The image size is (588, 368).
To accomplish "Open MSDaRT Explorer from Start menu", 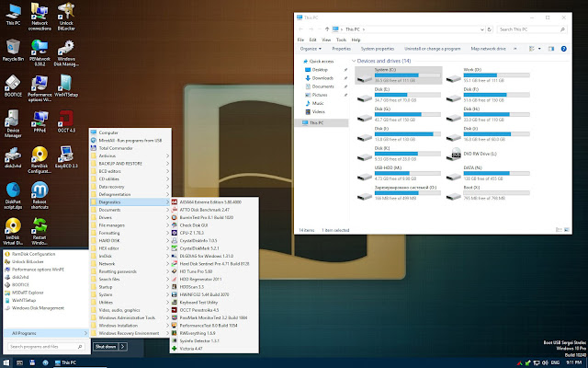I will click(28, 293).
